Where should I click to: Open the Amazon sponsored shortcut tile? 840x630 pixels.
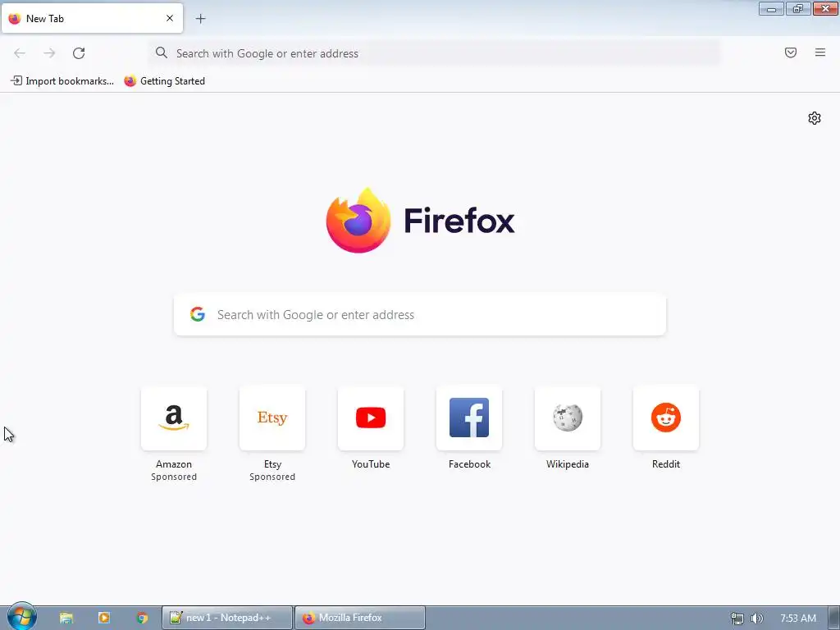pyautogui.click(x=174, y=418)
